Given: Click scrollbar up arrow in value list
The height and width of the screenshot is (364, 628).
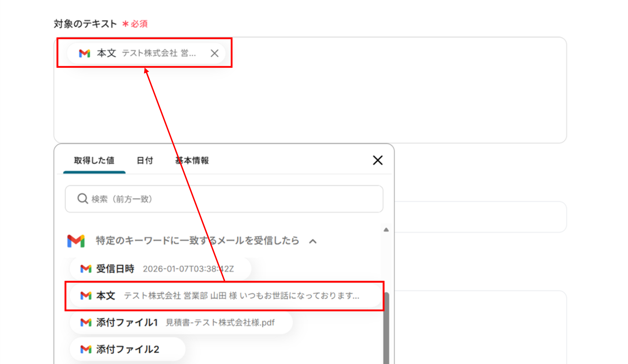Looking at the screenshot, I should [386, 229].
